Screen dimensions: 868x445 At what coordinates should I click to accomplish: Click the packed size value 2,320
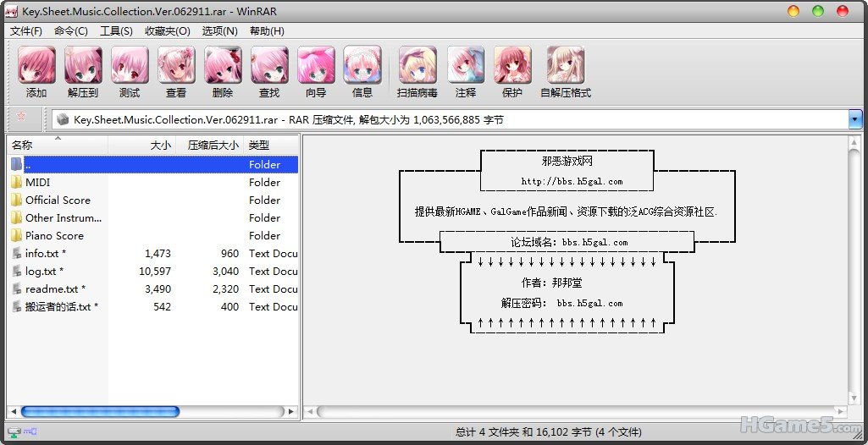pos(226,289)
